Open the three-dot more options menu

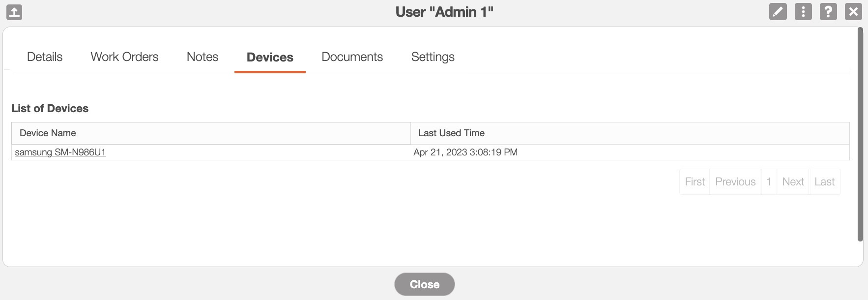[803, 11]
